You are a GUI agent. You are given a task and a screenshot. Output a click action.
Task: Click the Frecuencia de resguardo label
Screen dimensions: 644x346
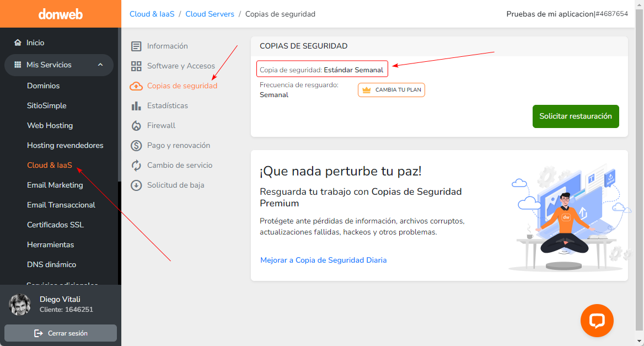299,85
